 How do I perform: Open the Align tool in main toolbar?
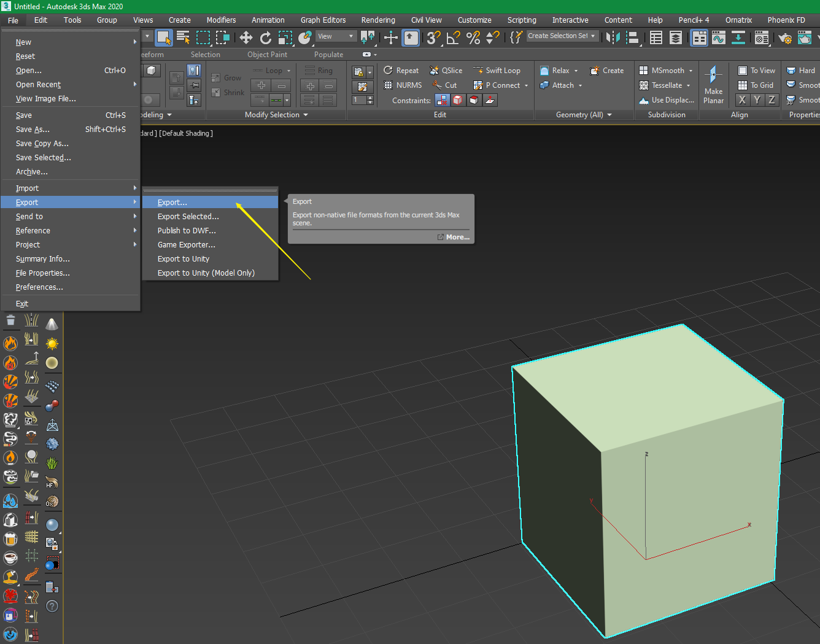[633, 38]
